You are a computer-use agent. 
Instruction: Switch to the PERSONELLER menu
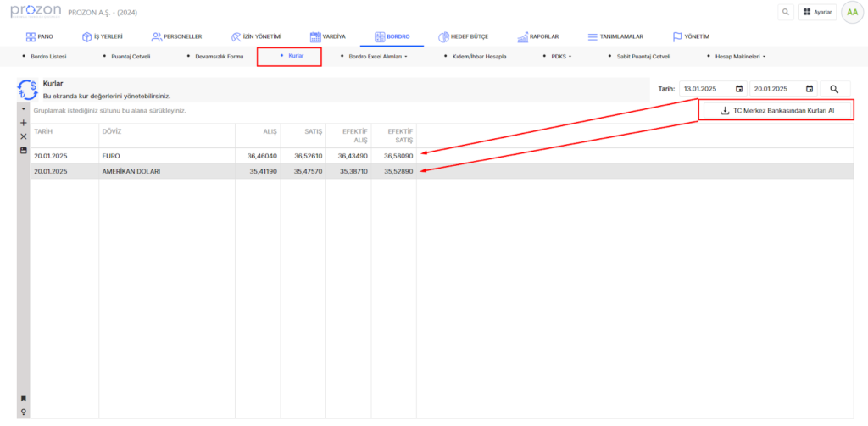[175, 37]
